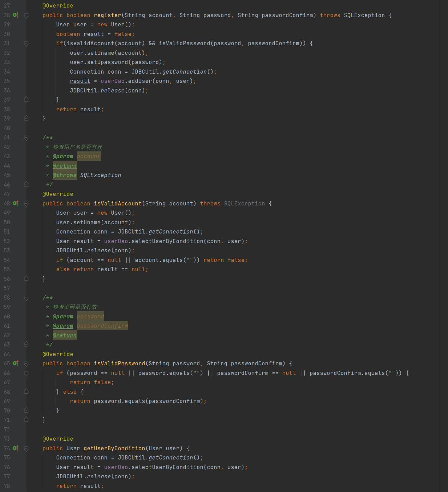Click password.equals on line 69

pyautogui.click(x=120, y=401)
